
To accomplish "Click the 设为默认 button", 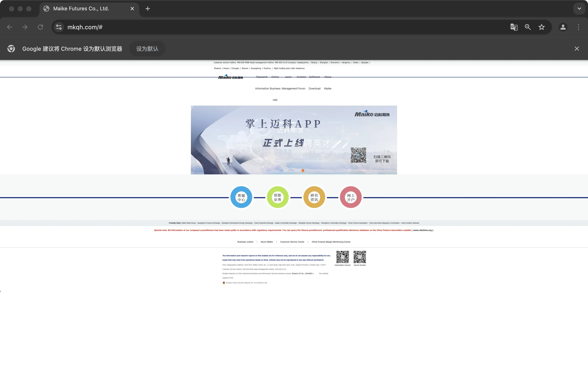I will [x=147, y=49].
